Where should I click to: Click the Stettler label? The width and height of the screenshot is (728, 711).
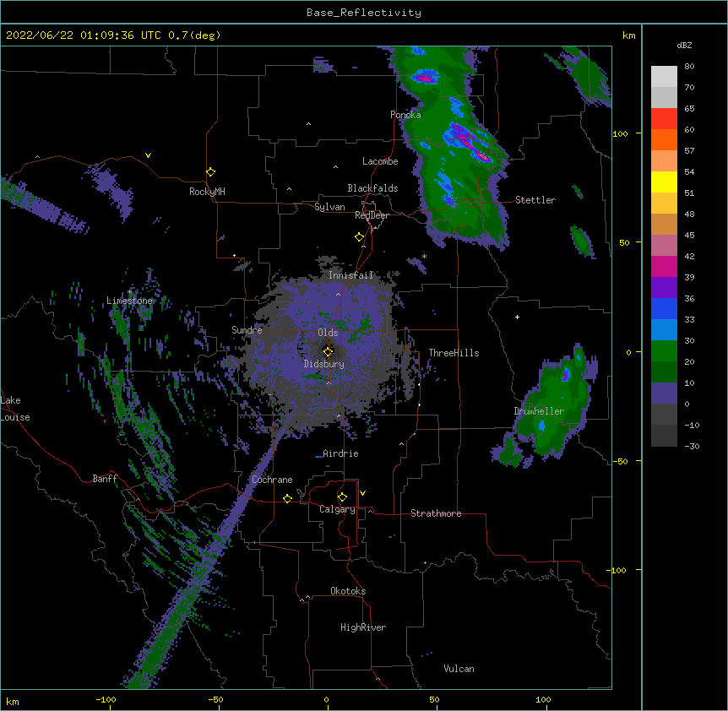(535, 200)
